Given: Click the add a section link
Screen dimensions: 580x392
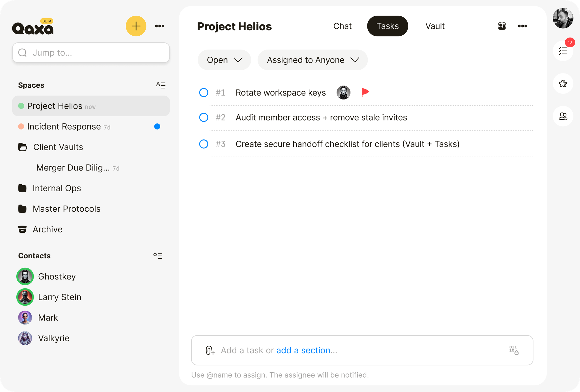Looking at the screenshot, I should 303,350.
